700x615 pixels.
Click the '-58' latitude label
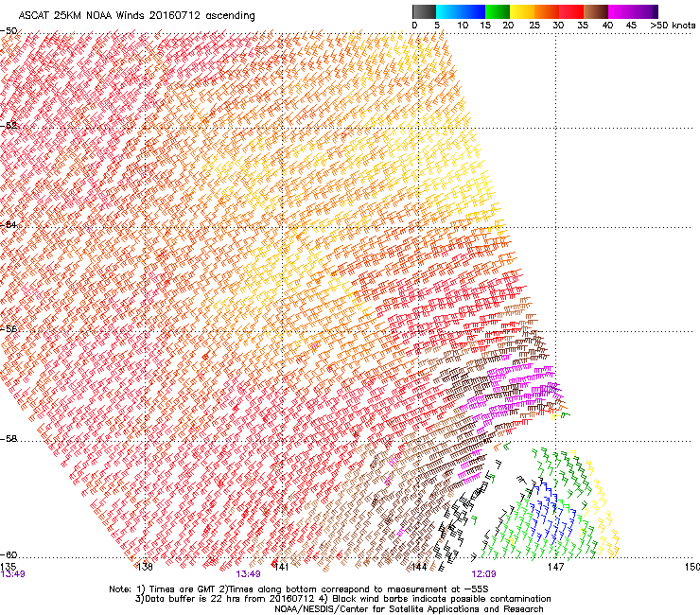[x=9, y=439]
